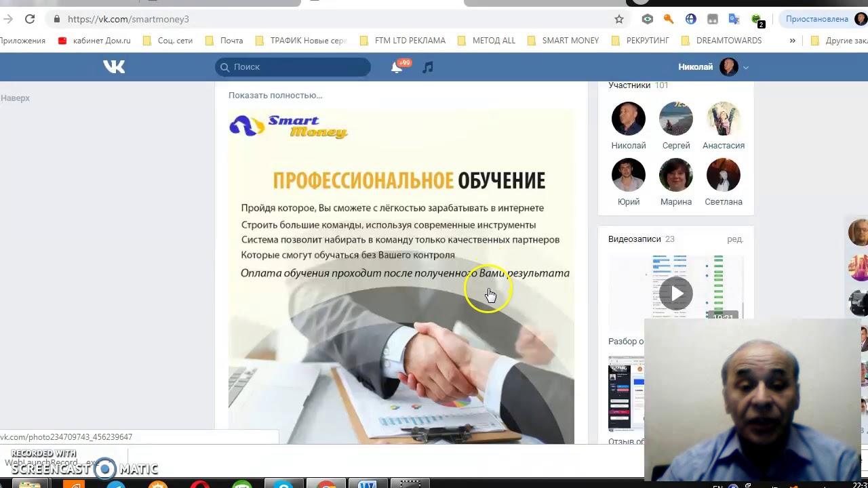Open the FTM LTD РЕКЛАМА bookmark folder
The image size is (868, 488).
pos(402,41)
